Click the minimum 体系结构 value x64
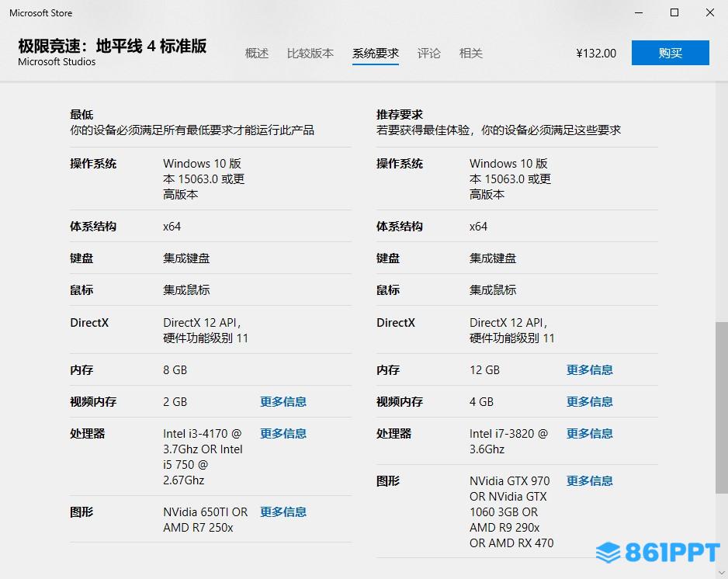The height and width of the screenshot is (579, 728). tap(172, 227)
